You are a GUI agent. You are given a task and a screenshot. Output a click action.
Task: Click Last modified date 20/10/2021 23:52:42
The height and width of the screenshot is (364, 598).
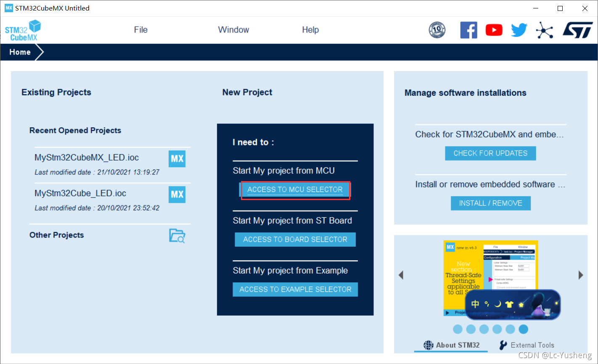pos(97,208)
